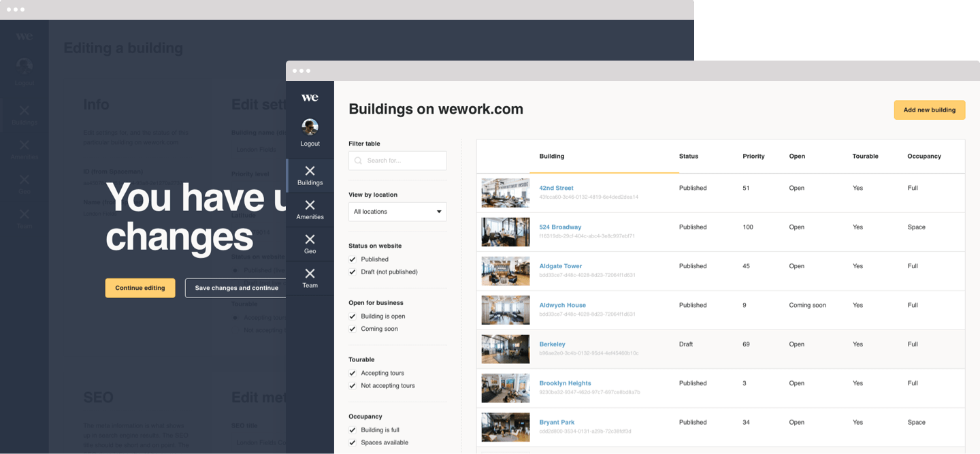Sort table by Open column header
This screenshot has height=454, width=980.
point(797,156)
